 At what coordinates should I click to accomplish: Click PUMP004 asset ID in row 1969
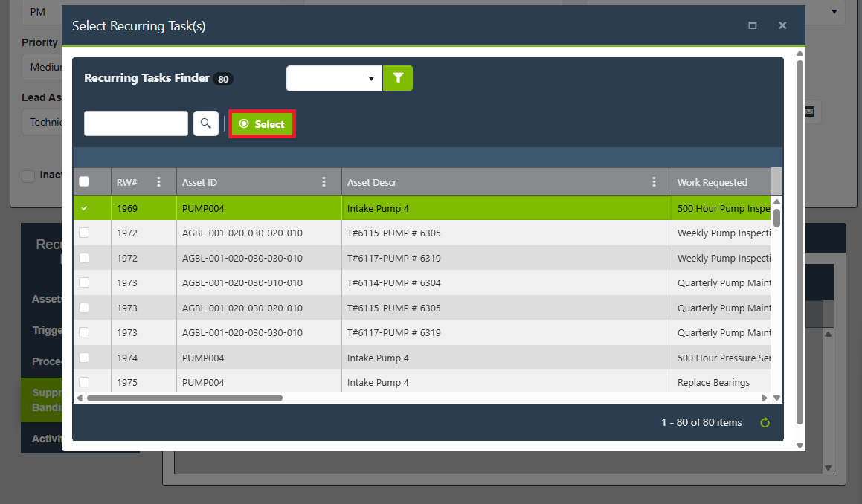203,208
